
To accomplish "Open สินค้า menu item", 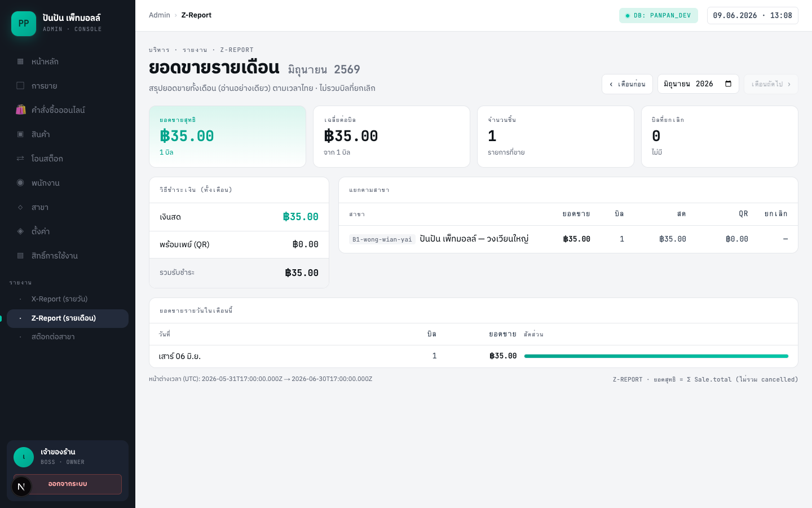I will pyautogui.click(x=68, y=134).
